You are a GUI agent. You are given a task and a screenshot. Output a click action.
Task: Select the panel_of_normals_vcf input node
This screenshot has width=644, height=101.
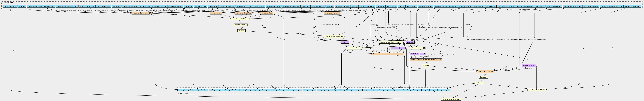pos(87,6)
